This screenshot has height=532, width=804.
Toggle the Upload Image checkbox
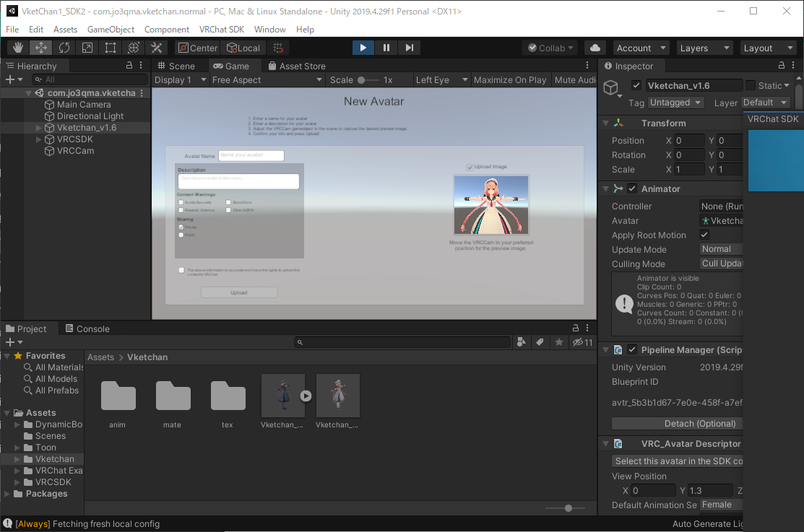470,167
